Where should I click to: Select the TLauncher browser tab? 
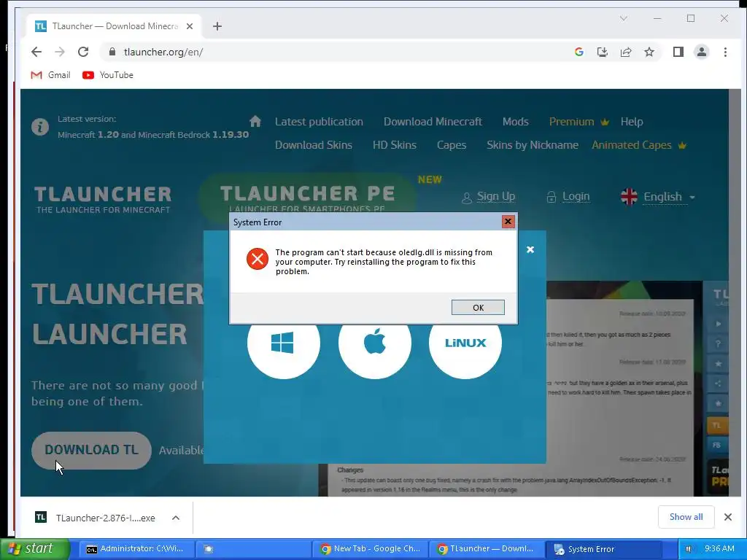[x=114, y=26]
